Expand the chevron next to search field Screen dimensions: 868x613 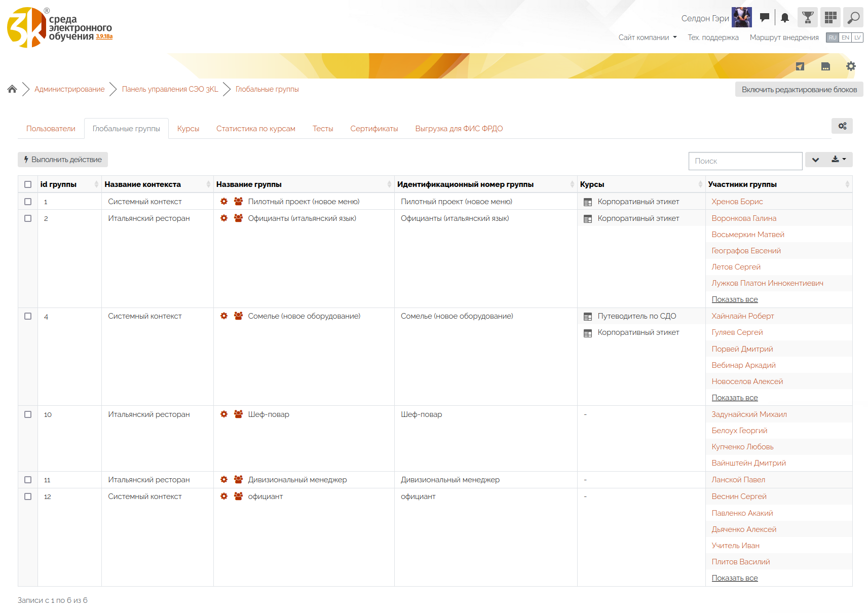815,160
